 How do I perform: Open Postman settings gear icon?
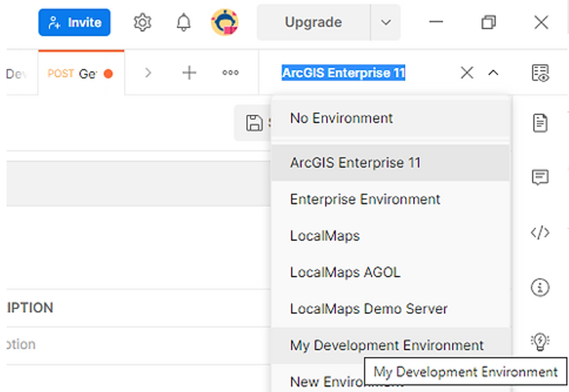[x=143, y=22]
